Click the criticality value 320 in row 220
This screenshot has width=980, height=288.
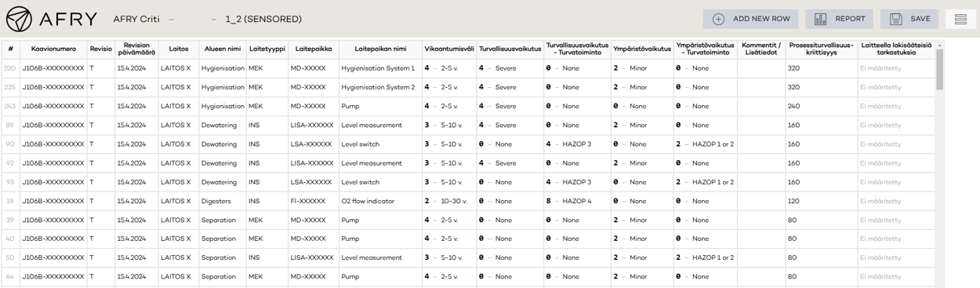tap(822, 68)
